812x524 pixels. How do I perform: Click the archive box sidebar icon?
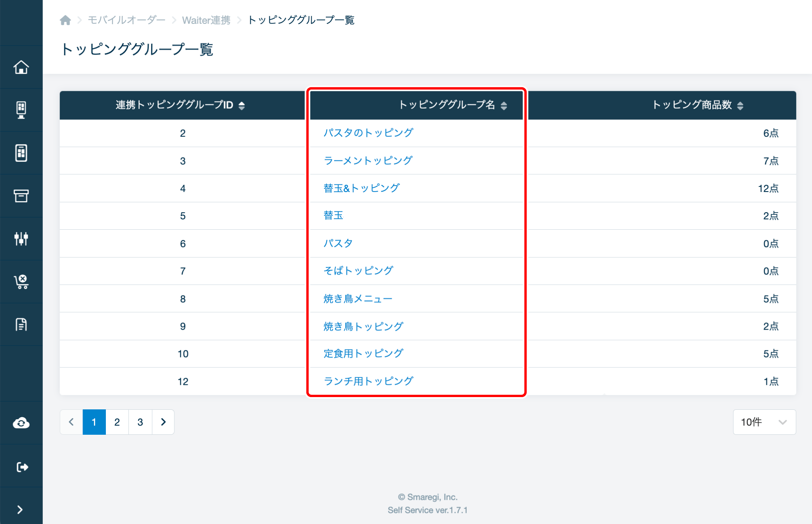(x=21, y=196)
